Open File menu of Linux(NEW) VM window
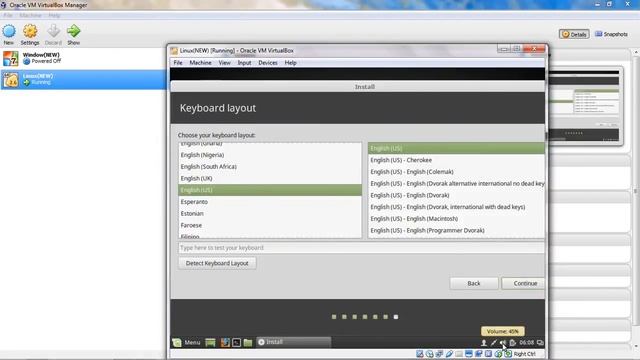The image size is (640, 360). (x=178, y=63)
